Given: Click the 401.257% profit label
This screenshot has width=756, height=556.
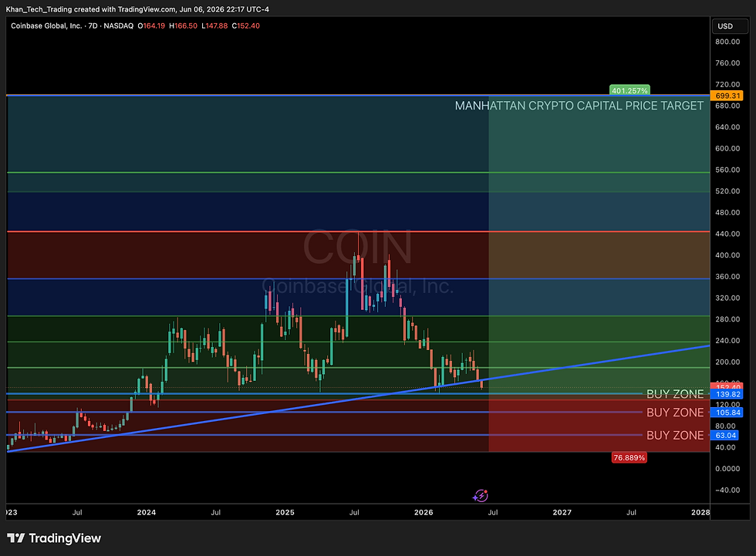Looking at the screenshot, I should click(x=629, y=90).
